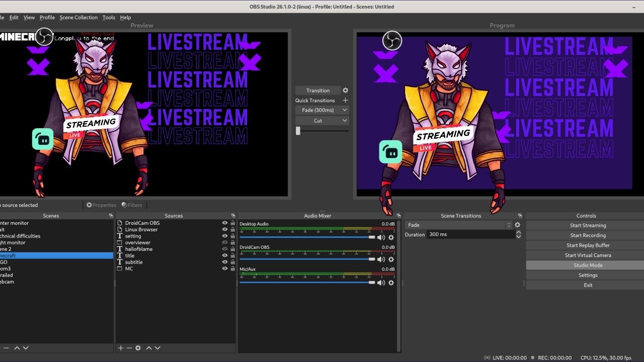Add a quick transition with plus icon
Screen dimensions: 644x362
[x=345, y=101]
